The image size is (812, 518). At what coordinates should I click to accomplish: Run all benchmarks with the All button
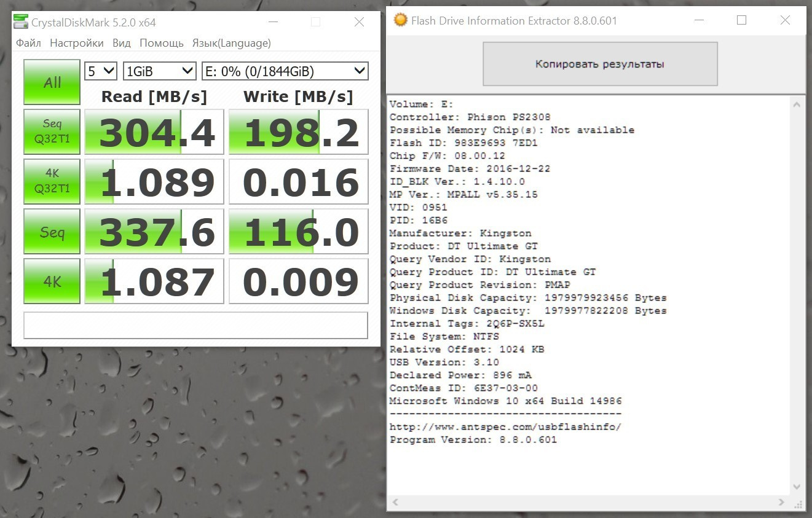pos(52,82)
